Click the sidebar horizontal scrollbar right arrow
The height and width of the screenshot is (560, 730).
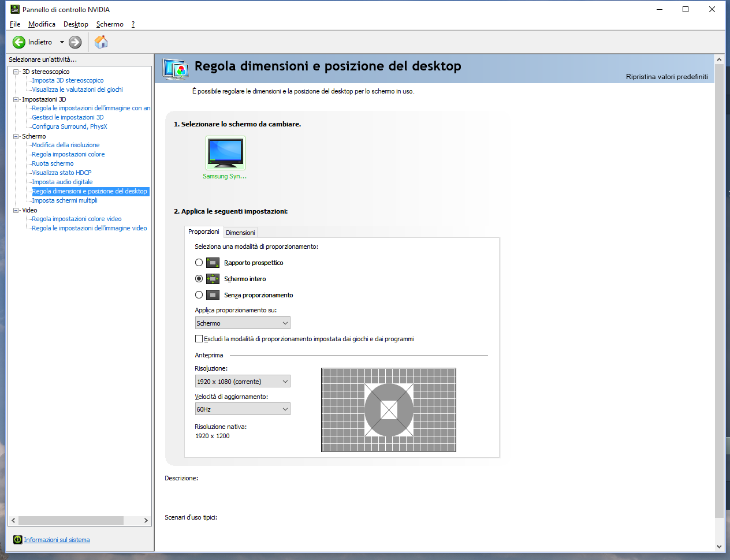(146, 521)
